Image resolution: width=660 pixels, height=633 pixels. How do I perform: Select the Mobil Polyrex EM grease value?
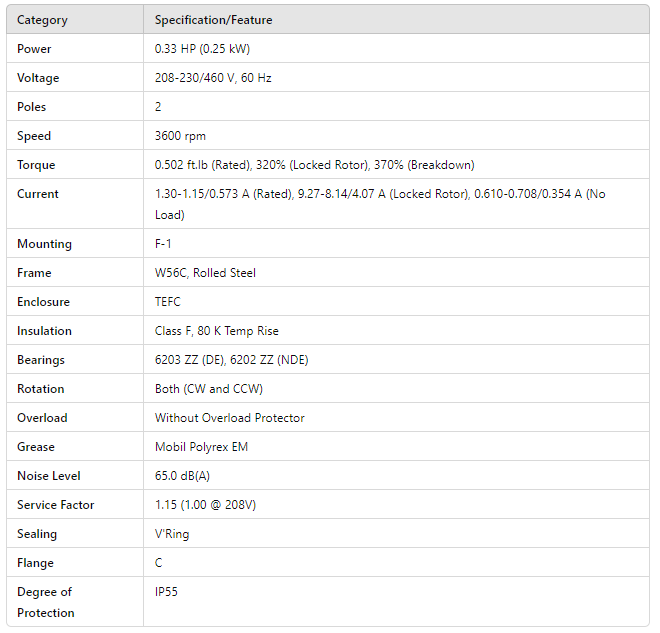(201, 447)
